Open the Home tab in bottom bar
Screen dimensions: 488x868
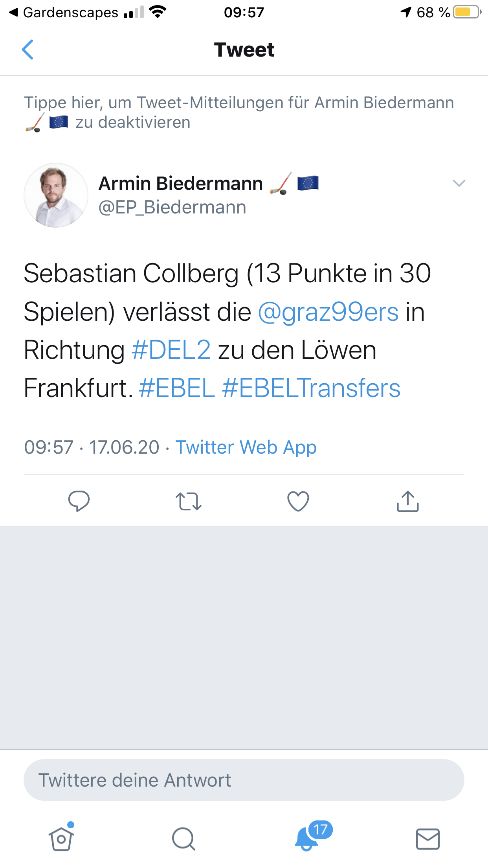(61, 839)
